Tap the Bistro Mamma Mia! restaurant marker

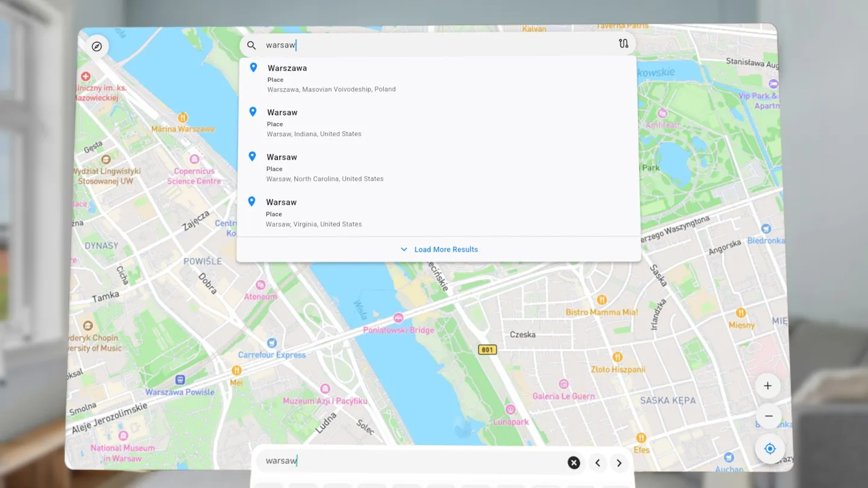[x=602, y=300]
